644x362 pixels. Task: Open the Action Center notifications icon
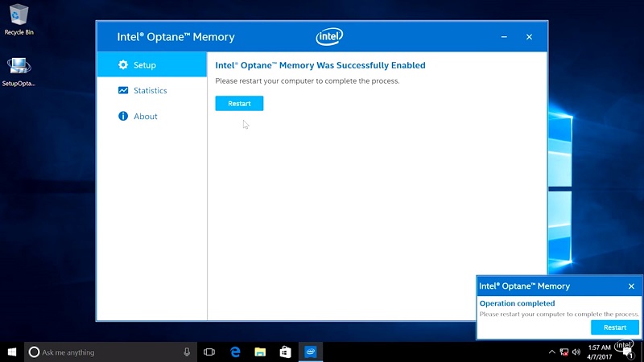click(628, 353)
